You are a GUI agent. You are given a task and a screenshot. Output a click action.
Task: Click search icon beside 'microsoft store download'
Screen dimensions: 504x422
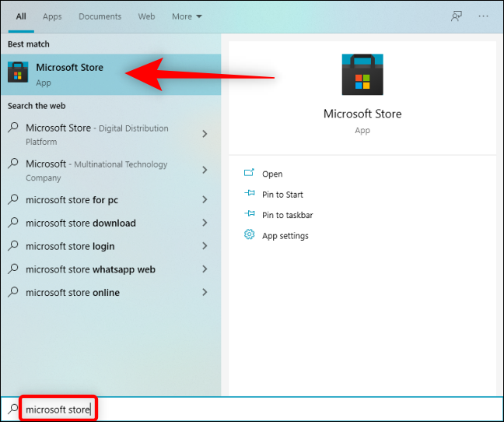coord(13,222)
